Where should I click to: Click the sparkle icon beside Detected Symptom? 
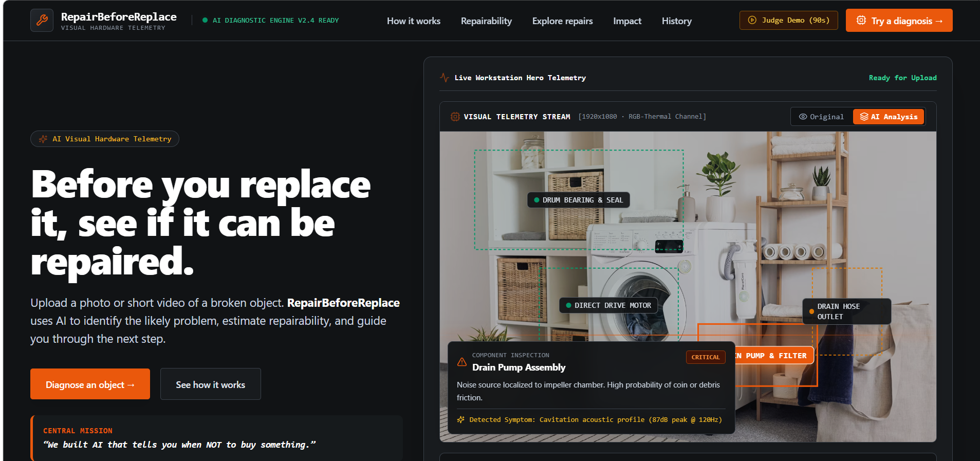[x=461, y=419]
